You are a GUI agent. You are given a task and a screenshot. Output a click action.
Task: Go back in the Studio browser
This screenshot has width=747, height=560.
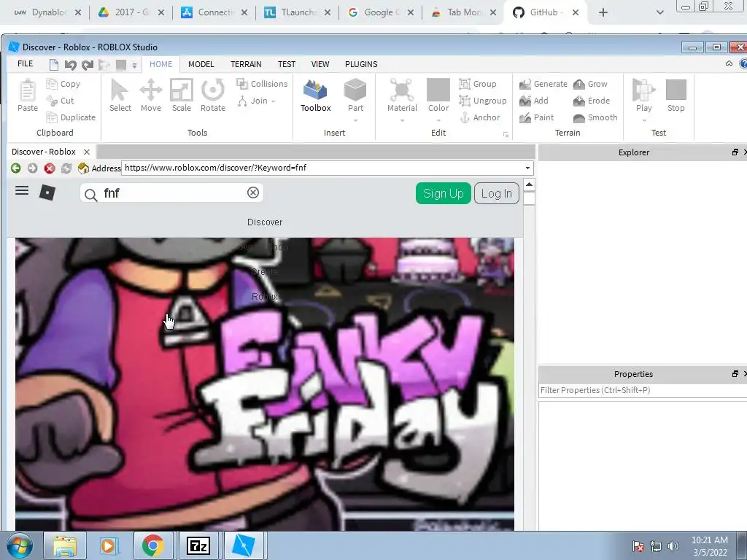coord(16,168)
